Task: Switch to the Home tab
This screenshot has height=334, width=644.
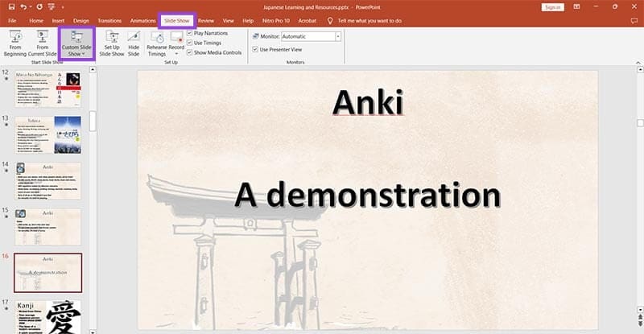Action: click(x=36, y=21)
